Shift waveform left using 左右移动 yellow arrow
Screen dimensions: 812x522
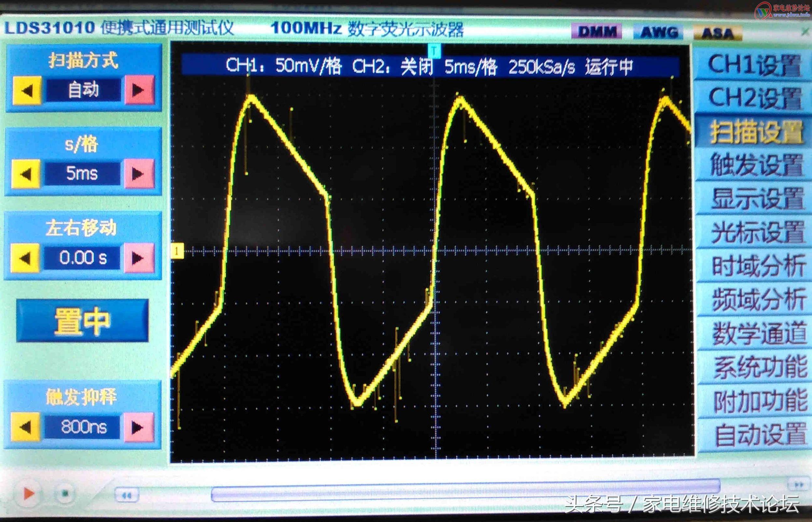pyautogui.click(x=25, y=258)
